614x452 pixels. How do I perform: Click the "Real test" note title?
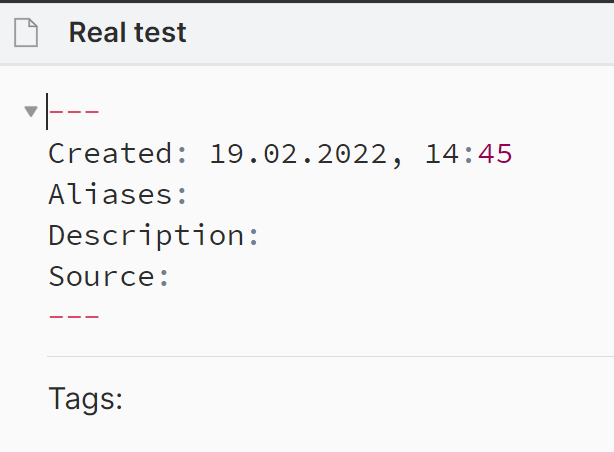pos(127,33)
